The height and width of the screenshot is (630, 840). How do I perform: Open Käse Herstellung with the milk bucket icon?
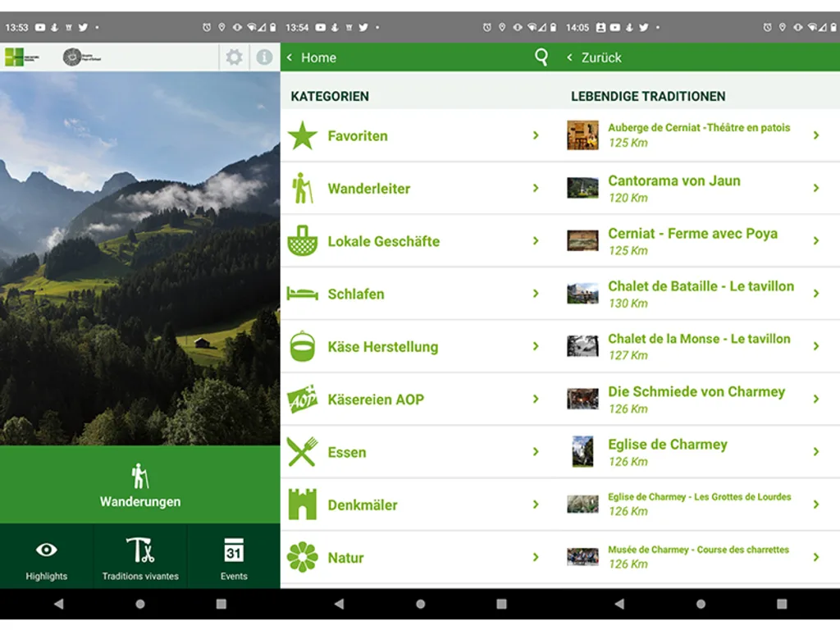pyautogui.click(x=304, y=346)
